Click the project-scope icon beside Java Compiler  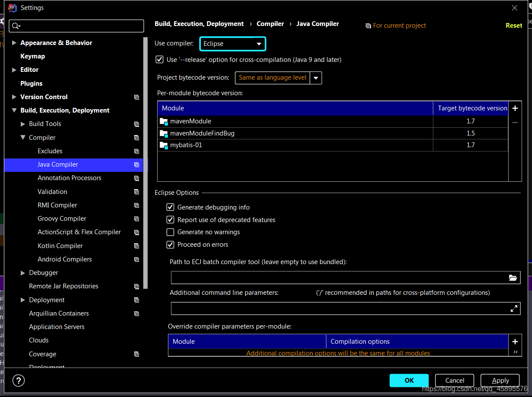pyautogui.click(x=137, y=165)
